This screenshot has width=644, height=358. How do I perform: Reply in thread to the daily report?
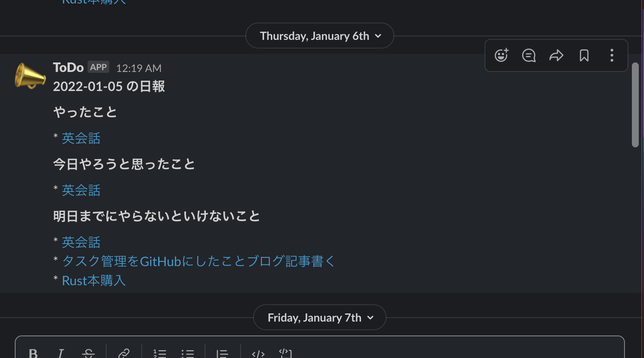point(529,55)
